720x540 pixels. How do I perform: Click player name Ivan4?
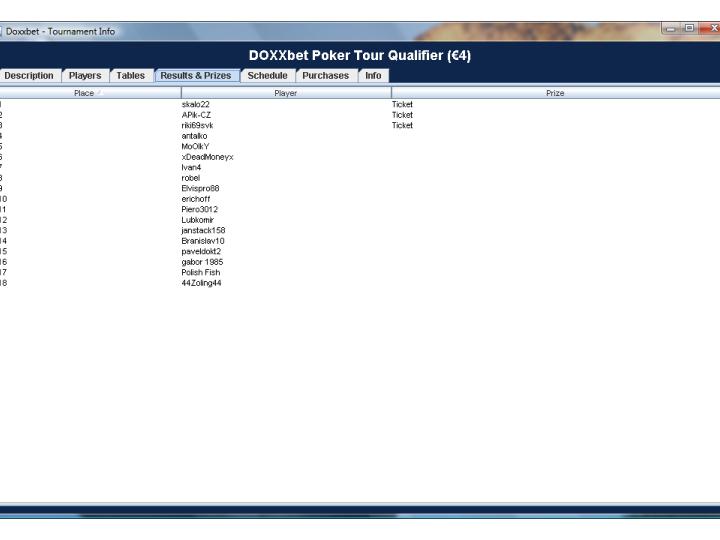191,168
